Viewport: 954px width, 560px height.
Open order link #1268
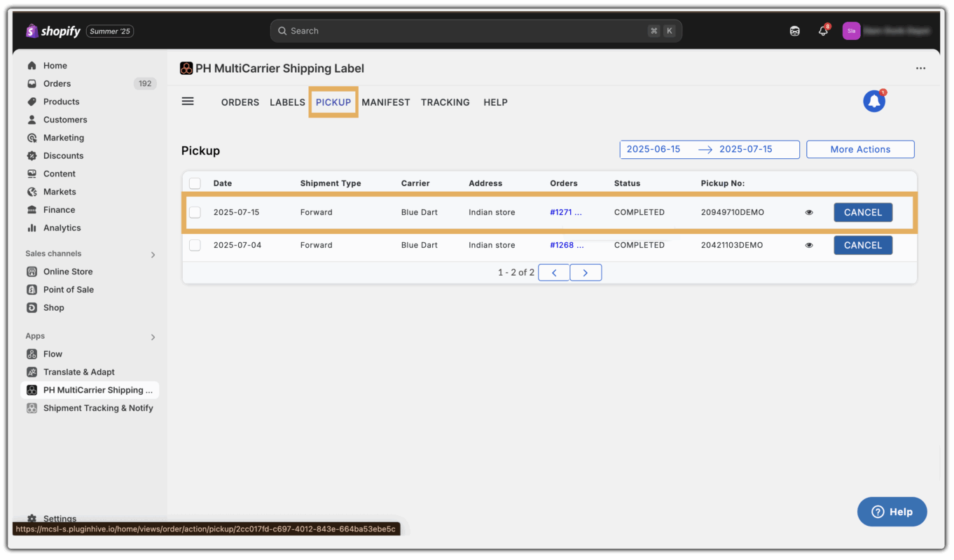click(566, 245)
